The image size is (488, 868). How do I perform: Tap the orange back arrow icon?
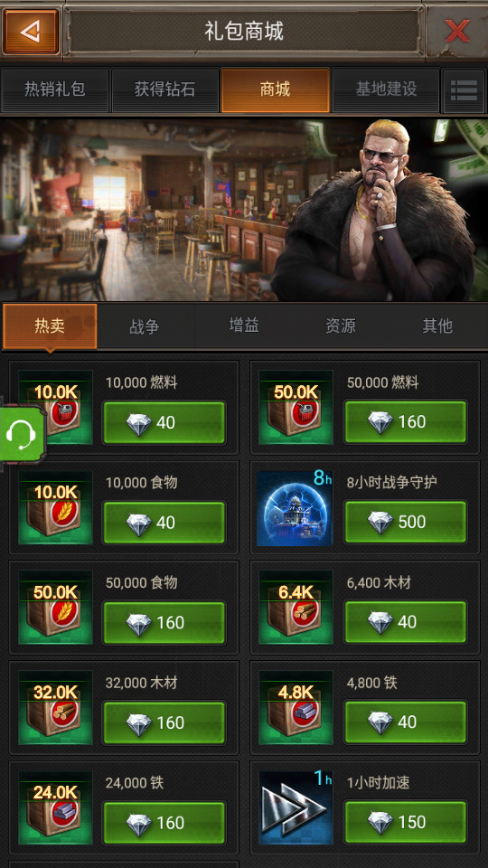coord(31,32)
